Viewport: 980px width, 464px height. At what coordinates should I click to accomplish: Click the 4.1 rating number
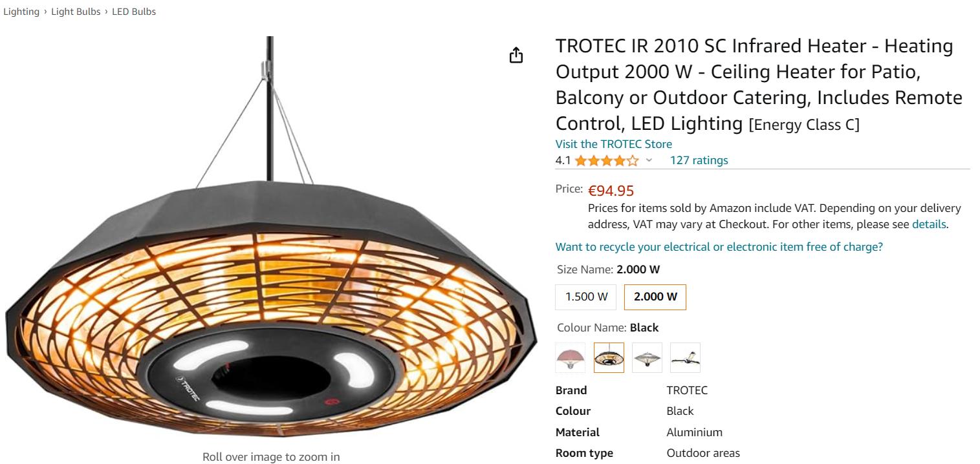pyautogui.click(x=563, y=160)
